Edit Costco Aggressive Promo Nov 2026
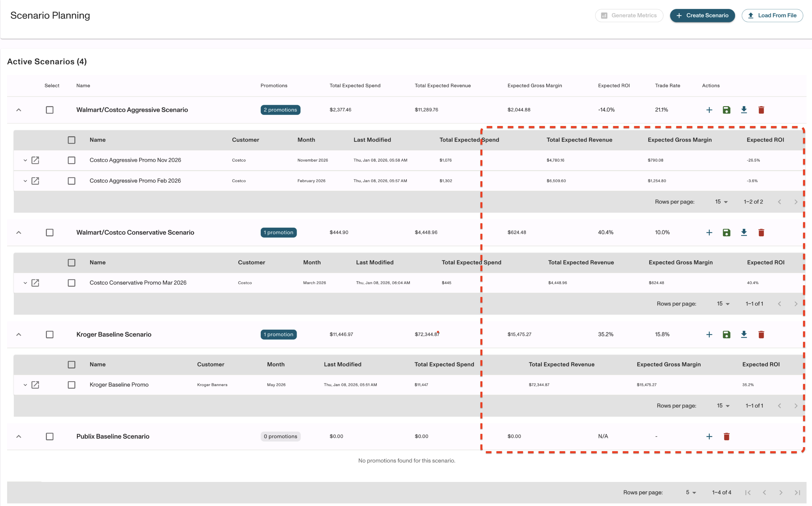Viewport: 812px width, 506px height. [x=35, y=160]
